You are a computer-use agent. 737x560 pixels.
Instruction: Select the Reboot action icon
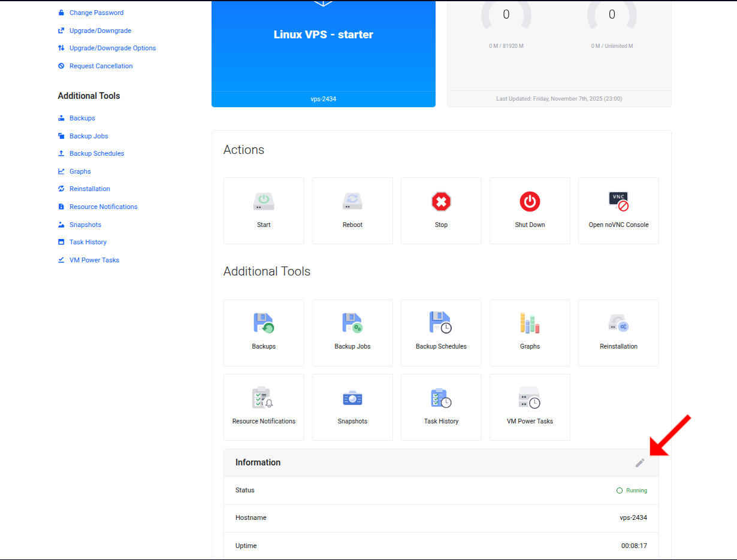pyautogui.click(x=352, y=202)
